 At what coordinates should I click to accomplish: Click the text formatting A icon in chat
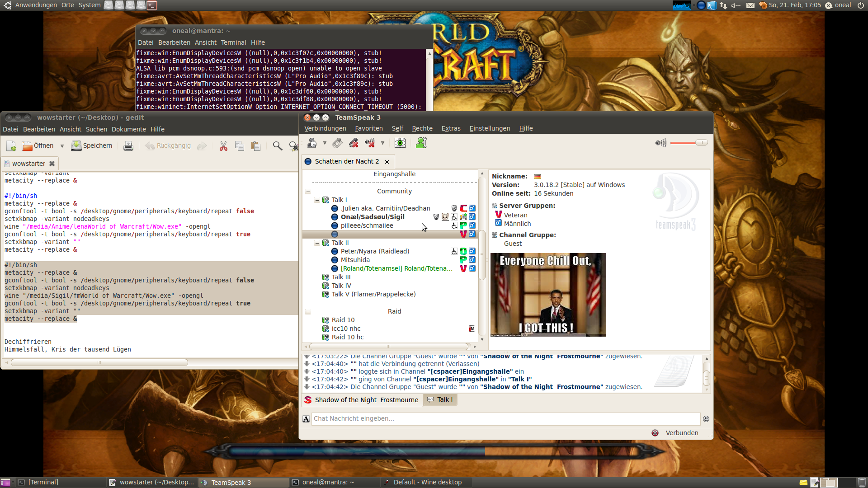point(306,419)
